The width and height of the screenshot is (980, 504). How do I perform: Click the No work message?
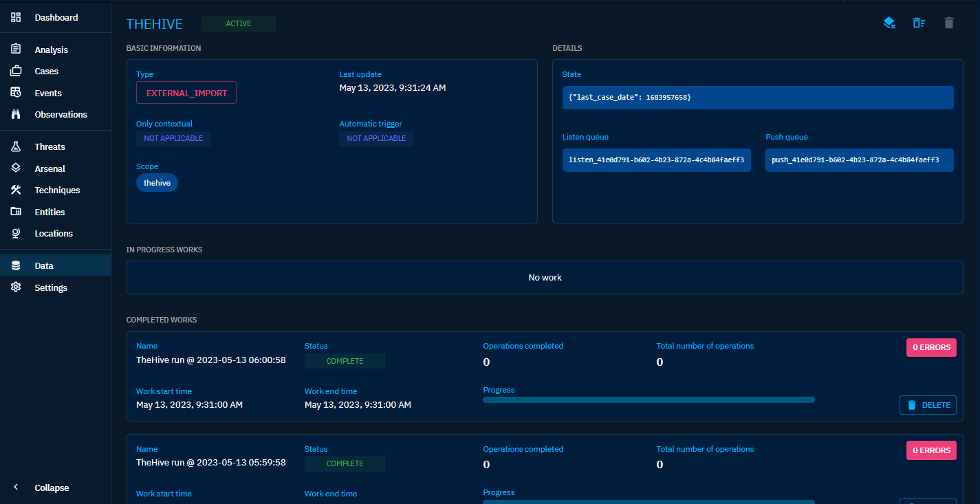545,278
